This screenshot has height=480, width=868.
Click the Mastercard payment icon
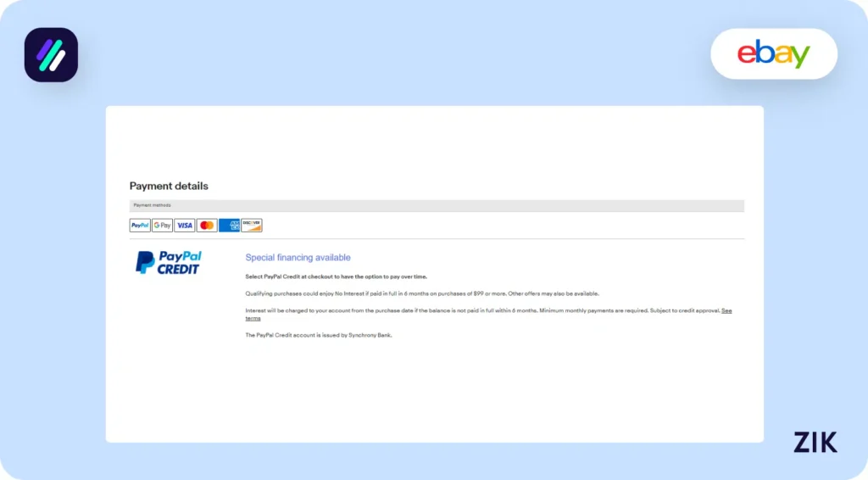coord(207,226)
